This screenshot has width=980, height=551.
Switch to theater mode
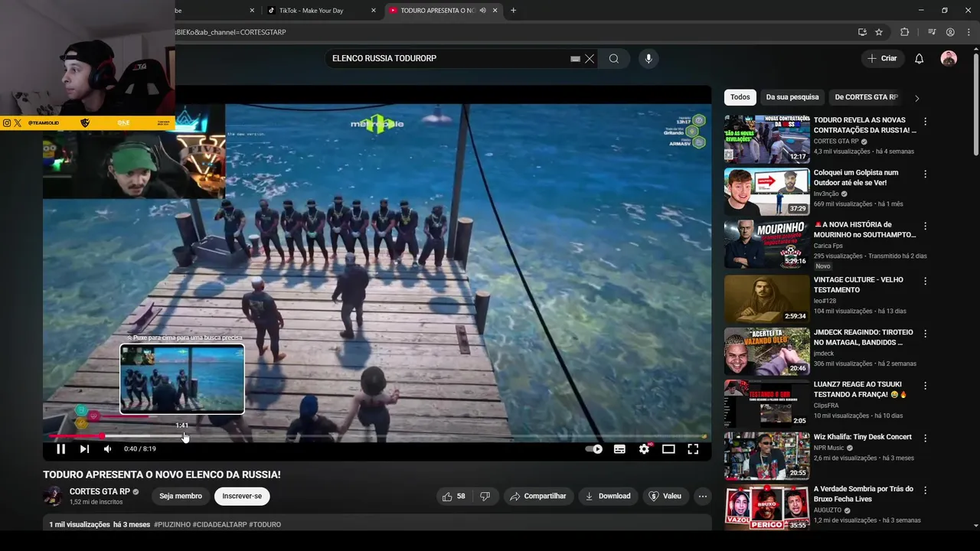point(668,449)
